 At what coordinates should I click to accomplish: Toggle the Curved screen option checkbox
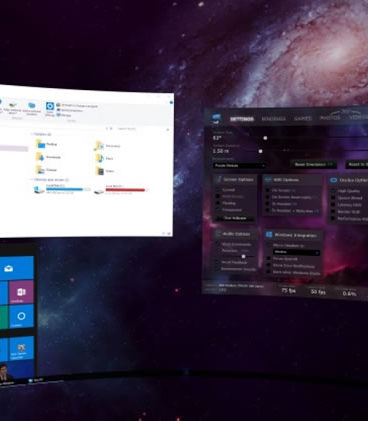pyautogui.click(x=218, y=189)
